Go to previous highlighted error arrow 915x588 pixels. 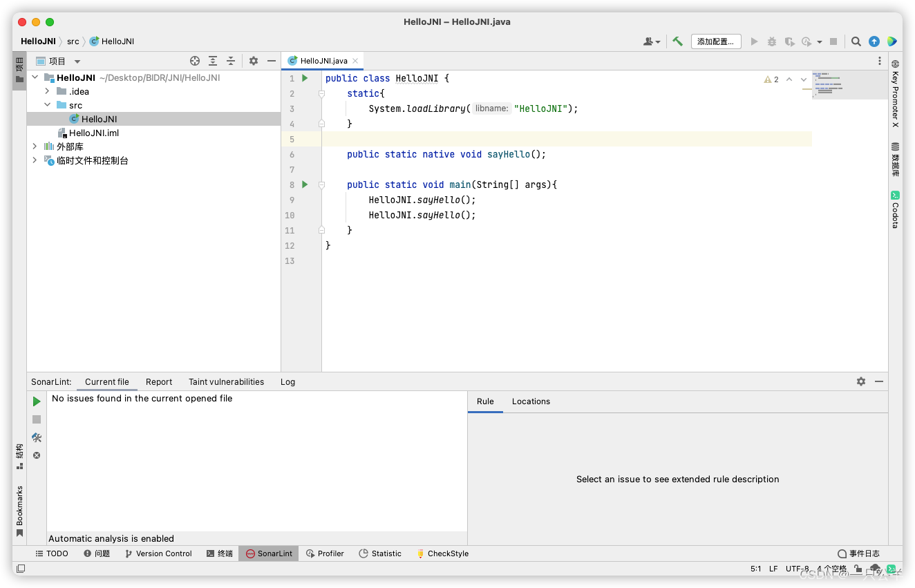tap(789, 79)
